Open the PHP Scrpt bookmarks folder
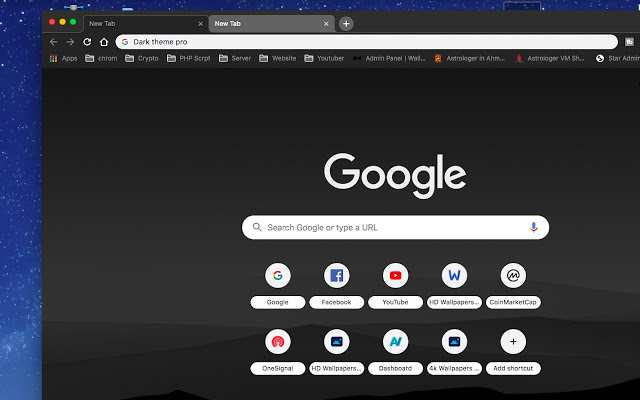Screen dimensions: 640x400 coord(189,58)
